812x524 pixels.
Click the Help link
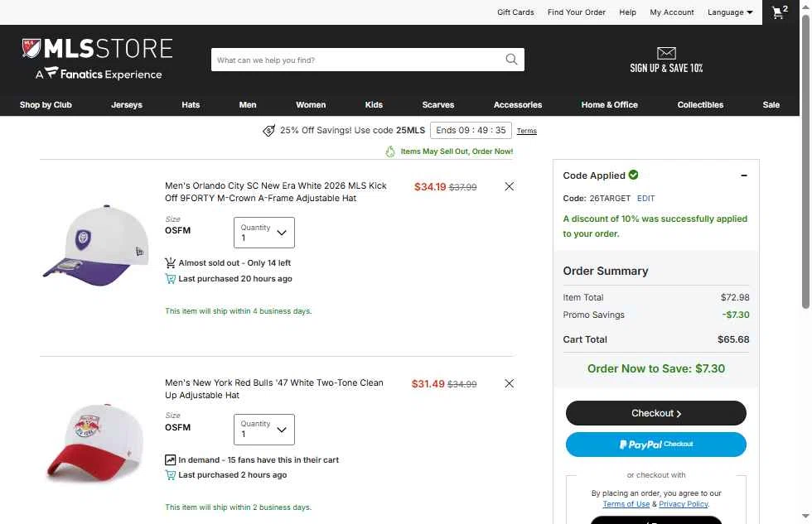pyautogui.click(x=628, y=12)
